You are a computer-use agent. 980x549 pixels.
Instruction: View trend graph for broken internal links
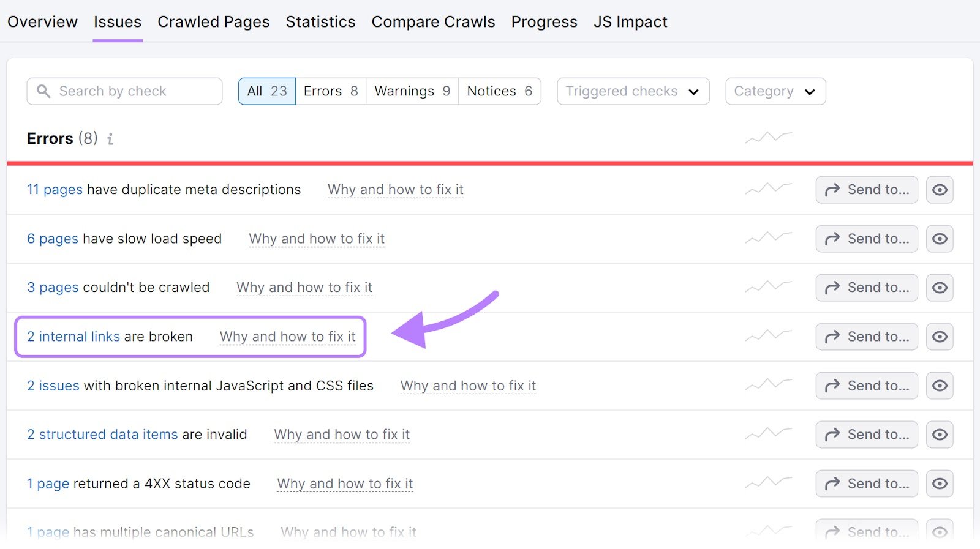tap(769, 336)
